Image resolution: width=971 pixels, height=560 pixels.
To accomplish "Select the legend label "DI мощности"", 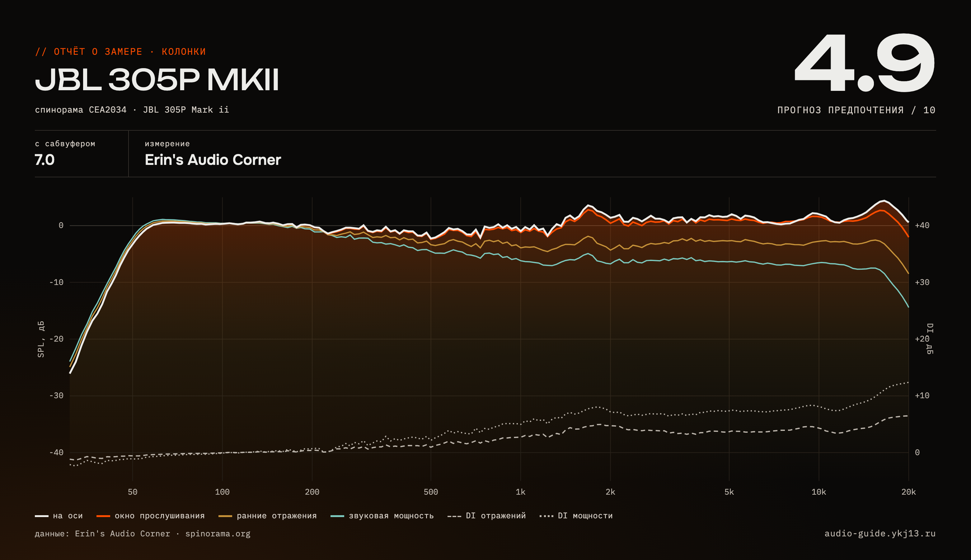I will pyautogui.click(x=585, y=516).
